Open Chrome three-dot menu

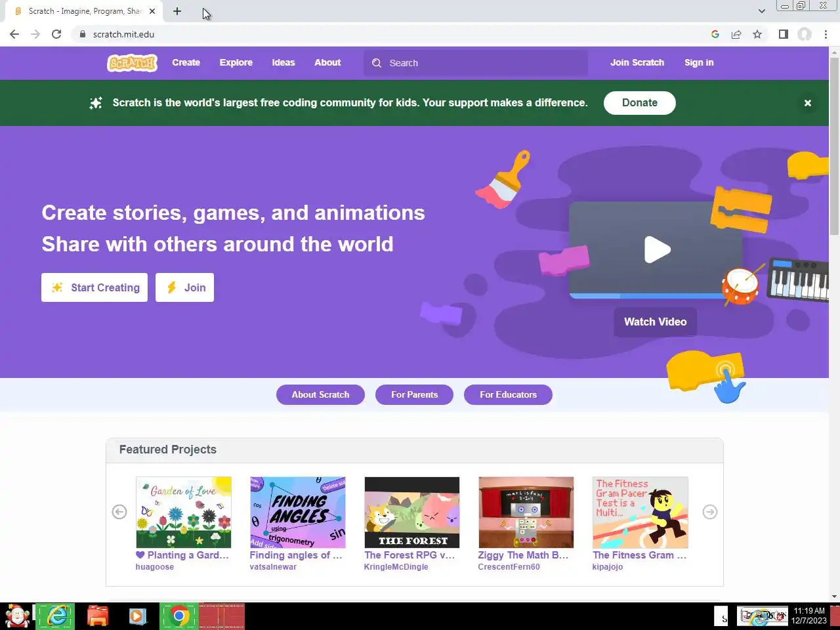coord(826,34)
